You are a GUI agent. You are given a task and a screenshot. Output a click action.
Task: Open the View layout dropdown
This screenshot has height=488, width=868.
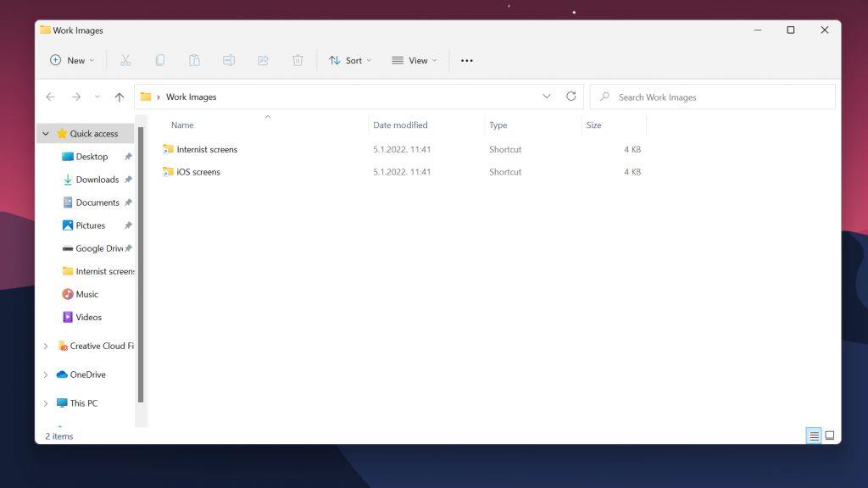(414, 60)
